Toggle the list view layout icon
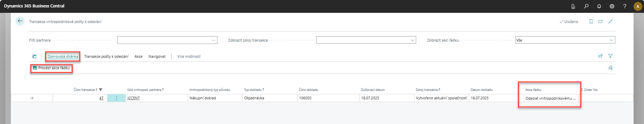644x124 pixels. [x=34, y=56]
